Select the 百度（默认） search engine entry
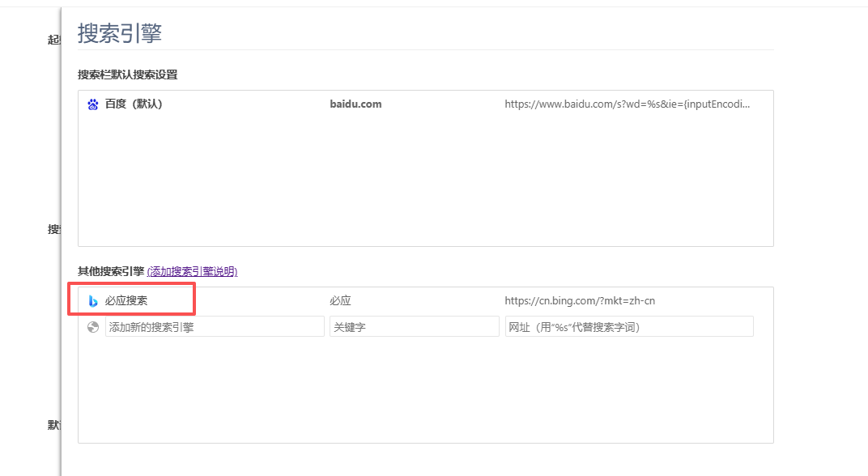Screen dimensions: 868x476 pyautogui.click(x=134, y=104)
